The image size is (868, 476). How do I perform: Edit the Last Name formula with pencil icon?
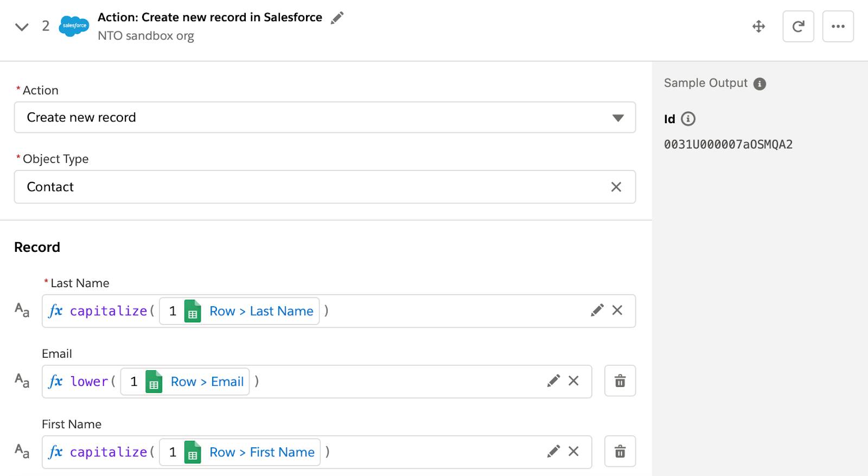[597, 310]
